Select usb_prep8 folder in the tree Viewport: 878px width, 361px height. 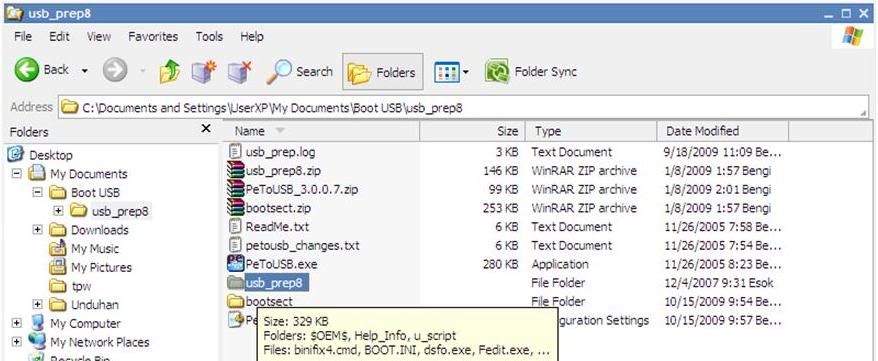point(120,212)
